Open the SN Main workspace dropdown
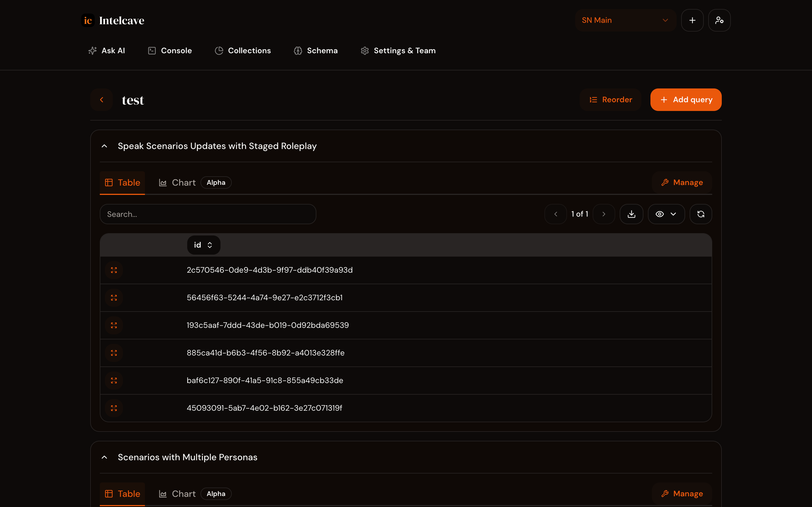Viewport: 812px width, 507px height. [x=625, y=20]
